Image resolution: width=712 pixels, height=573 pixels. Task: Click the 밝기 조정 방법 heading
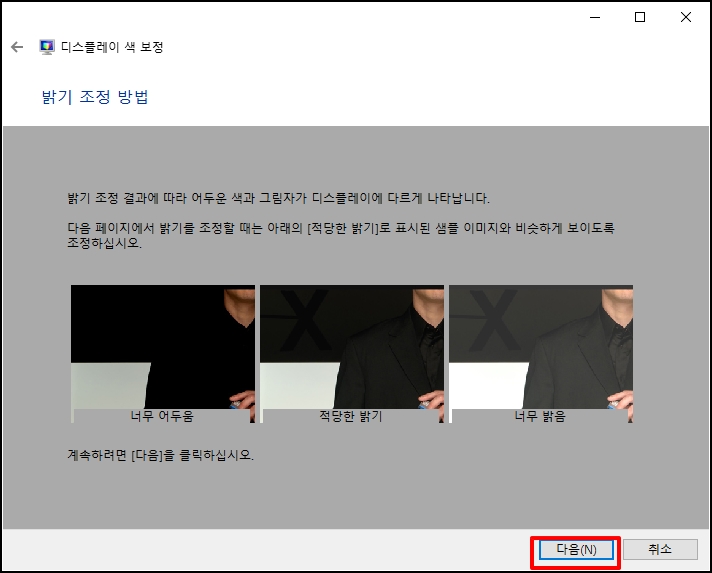95,97
